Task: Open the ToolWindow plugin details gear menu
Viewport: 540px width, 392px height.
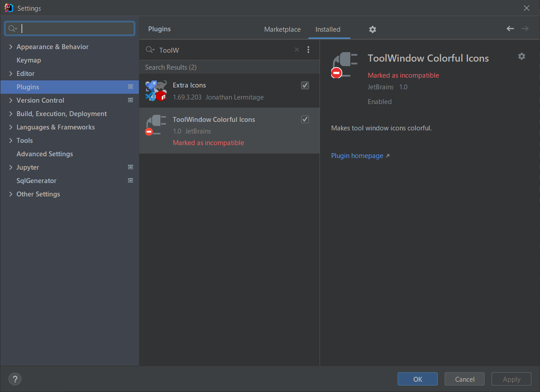Action: pos(522,56)
